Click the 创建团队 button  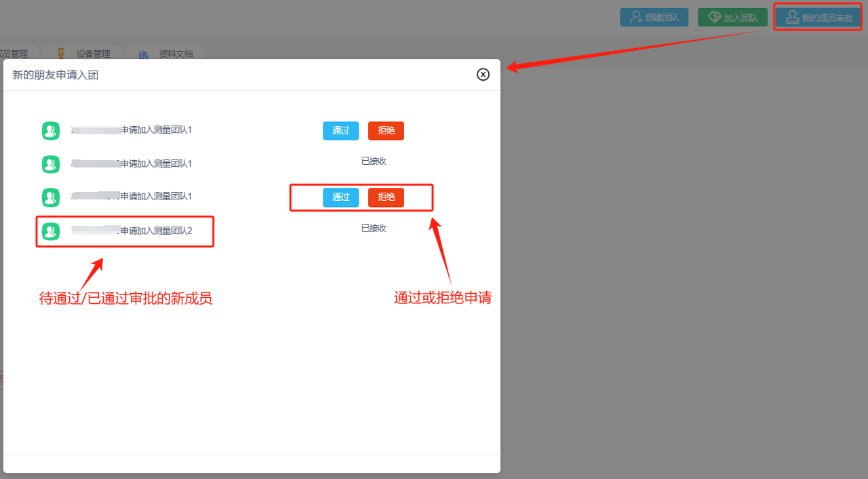654,18
